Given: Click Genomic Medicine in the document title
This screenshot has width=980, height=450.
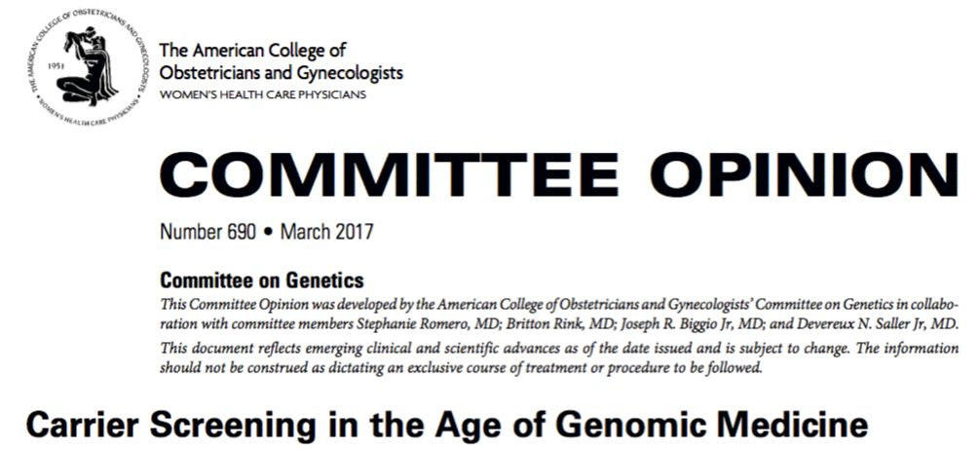Looking at the screenshot, I should (x=711, y=425).
